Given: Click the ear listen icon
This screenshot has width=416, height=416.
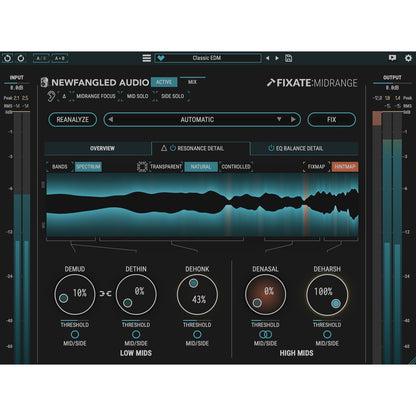Looking at the screenshot, I should (x=51, y=96).
